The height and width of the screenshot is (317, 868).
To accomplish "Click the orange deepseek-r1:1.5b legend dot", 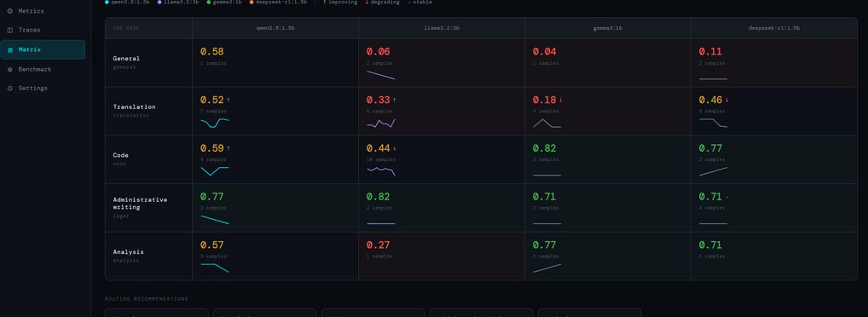I will point(252,3).
